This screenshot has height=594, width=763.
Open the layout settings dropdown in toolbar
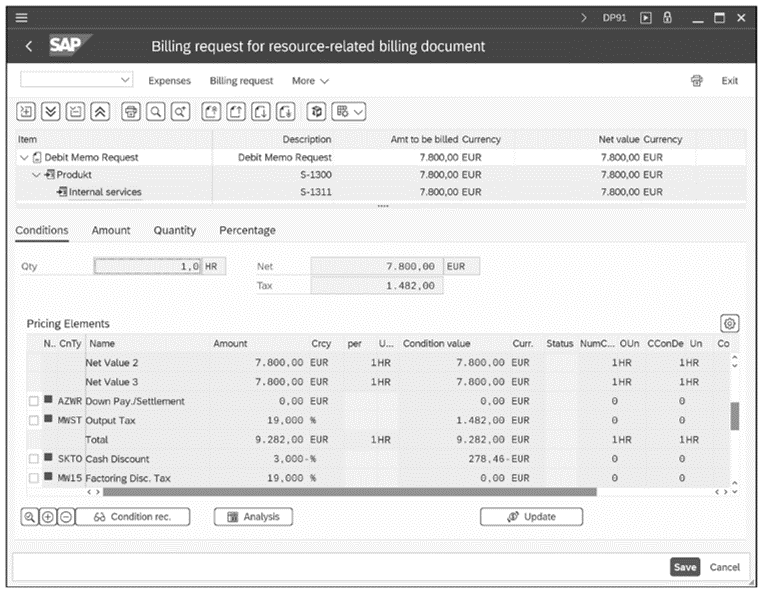[x=348, y=111]
